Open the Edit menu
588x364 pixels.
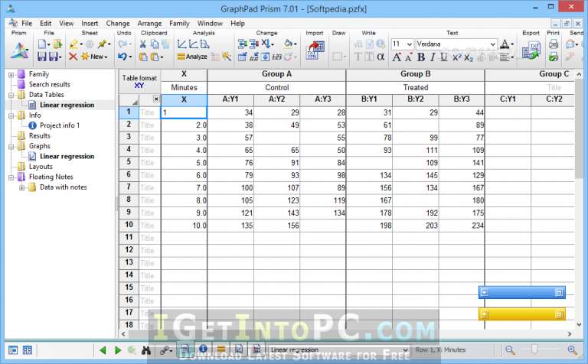point(45,23)
